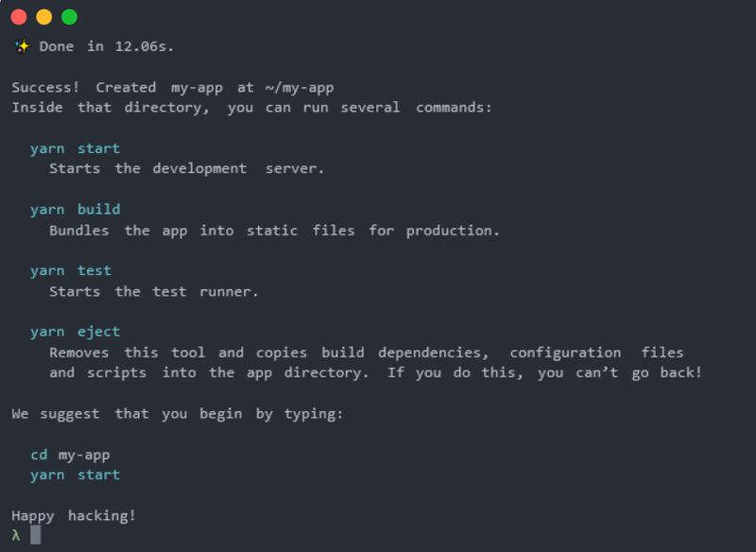Place cursor at the terminal cursor block
The width and height of the screenshot is (756, 552).
[36, 535]
